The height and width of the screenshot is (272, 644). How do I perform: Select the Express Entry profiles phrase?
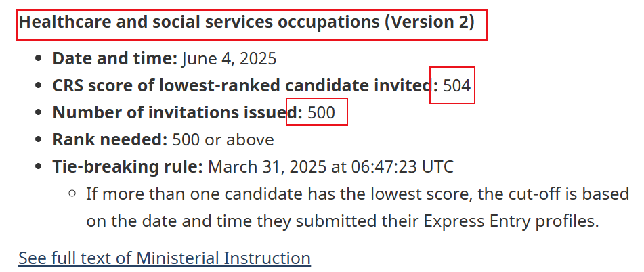coord(511,221)
